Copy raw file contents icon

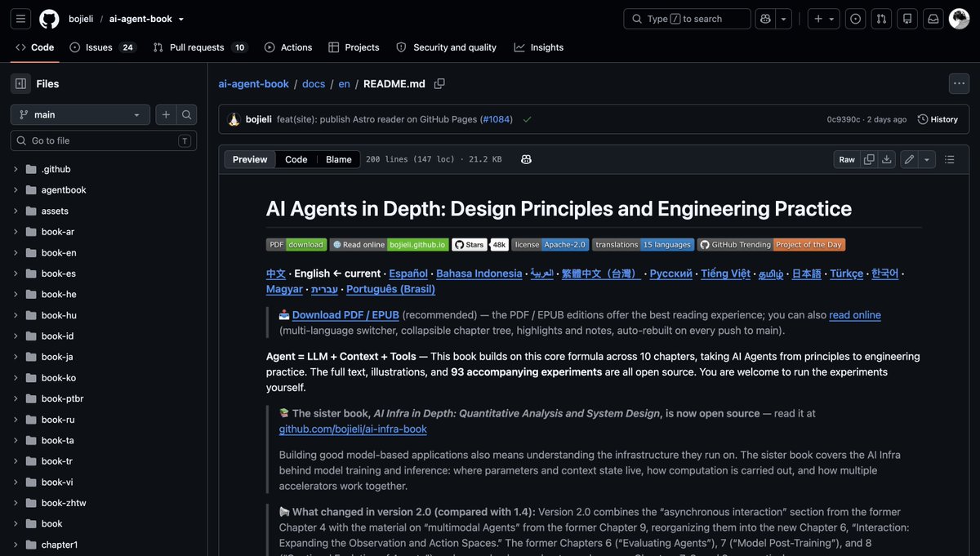[869, 159]
